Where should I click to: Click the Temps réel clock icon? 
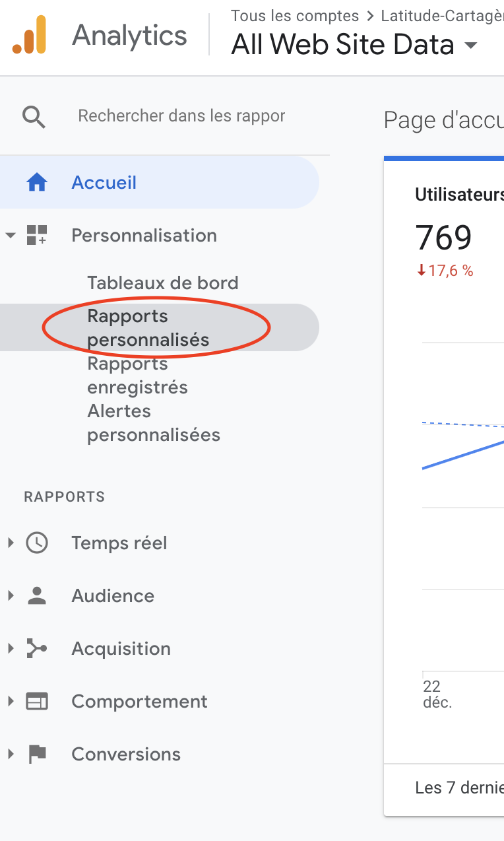pyautogui.click(x=36, y=543)
